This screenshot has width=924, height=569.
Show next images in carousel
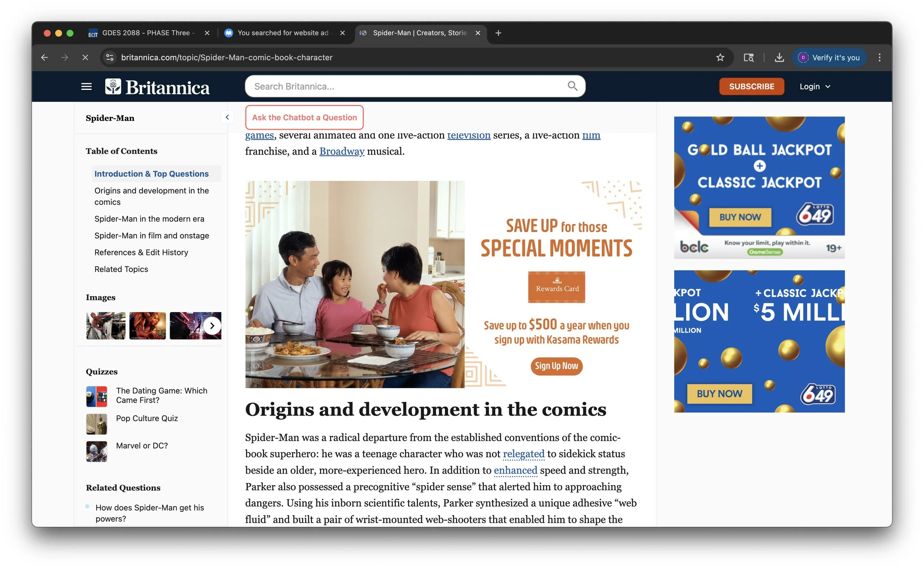212,326
